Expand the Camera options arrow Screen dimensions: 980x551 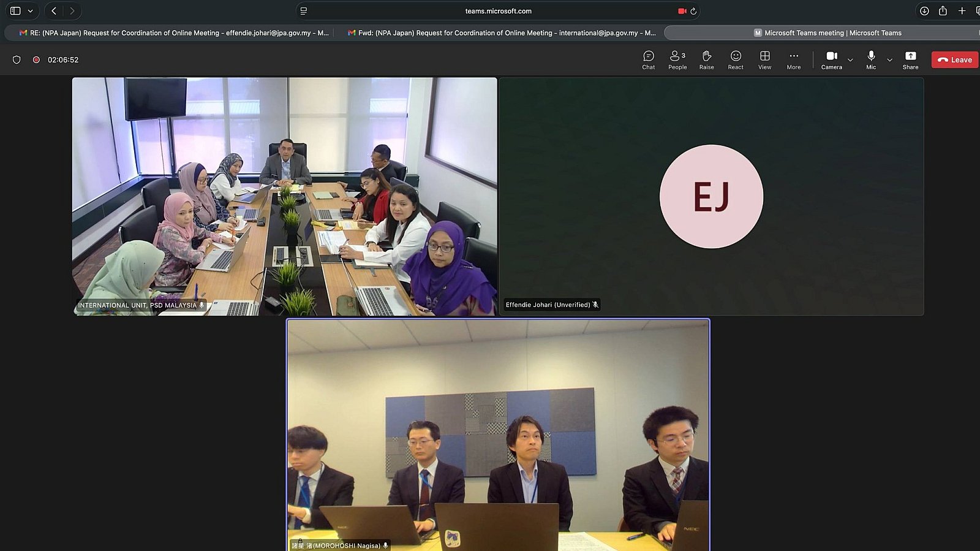pyautogui.click(x=850, y=60)
